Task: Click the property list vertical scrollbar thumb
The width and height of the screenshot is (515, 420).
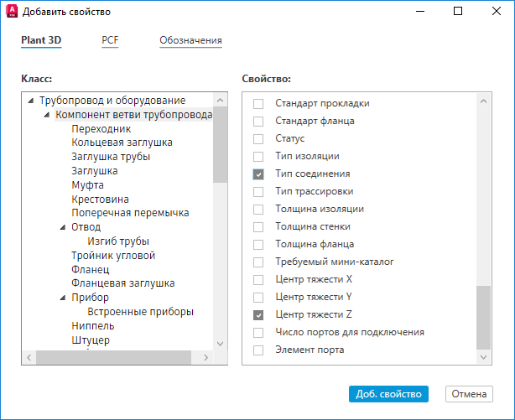Action: [x=483, y=317]
